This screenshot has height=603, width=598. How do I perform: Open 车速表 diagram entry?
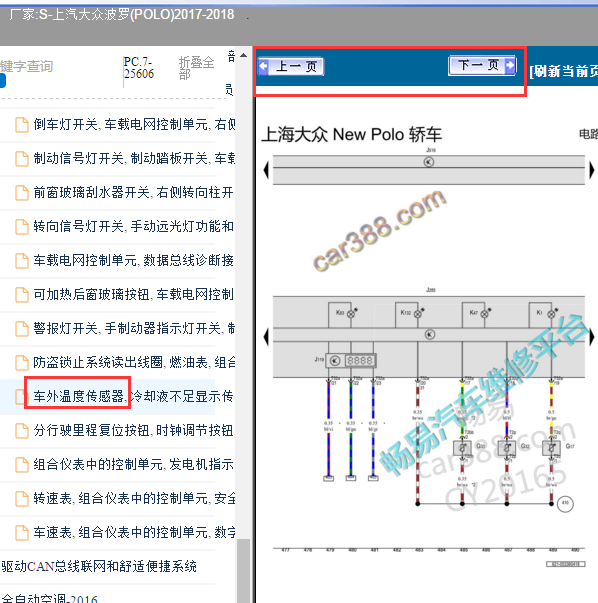point(134,532)
